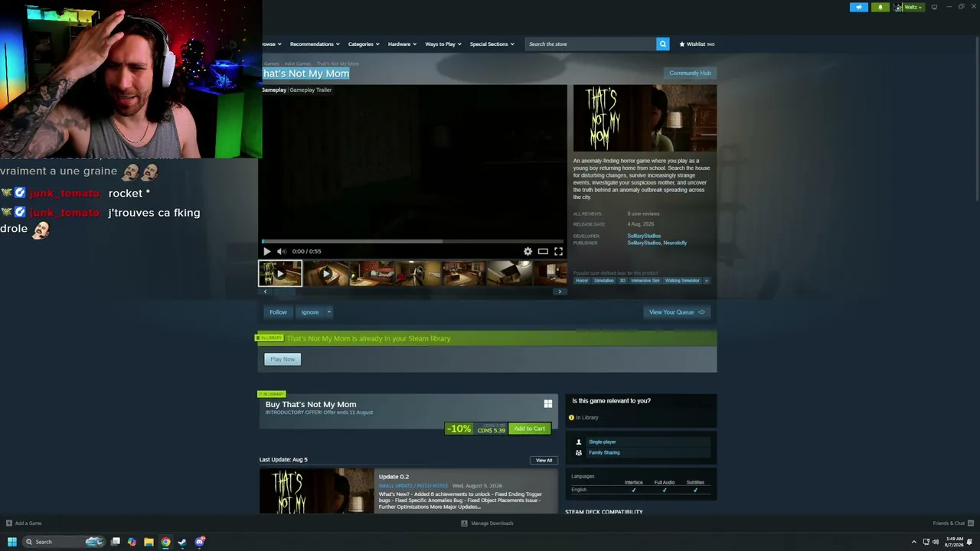Open Manage Downloads

click(487, 523)
